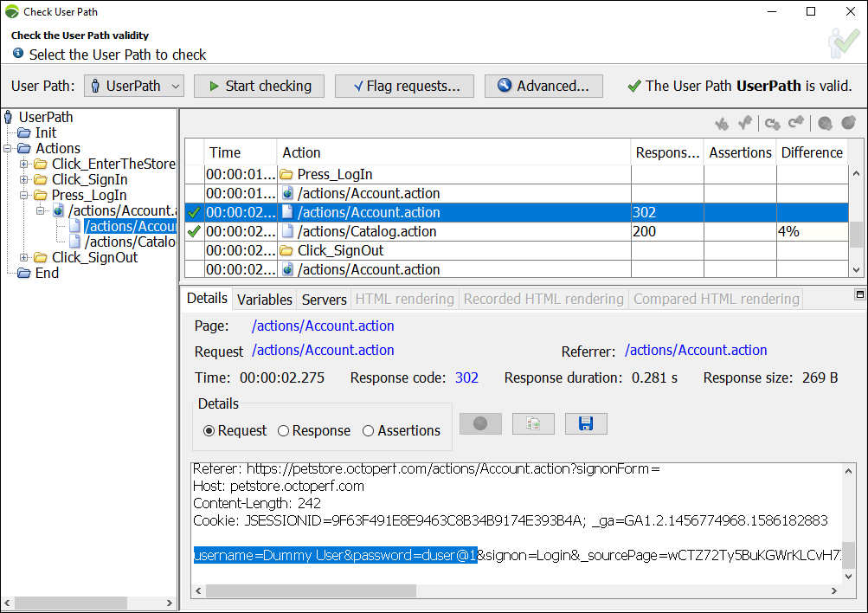Open the Servers tab
The height and width of the screenshot is (613, 868).
[324, 299]
